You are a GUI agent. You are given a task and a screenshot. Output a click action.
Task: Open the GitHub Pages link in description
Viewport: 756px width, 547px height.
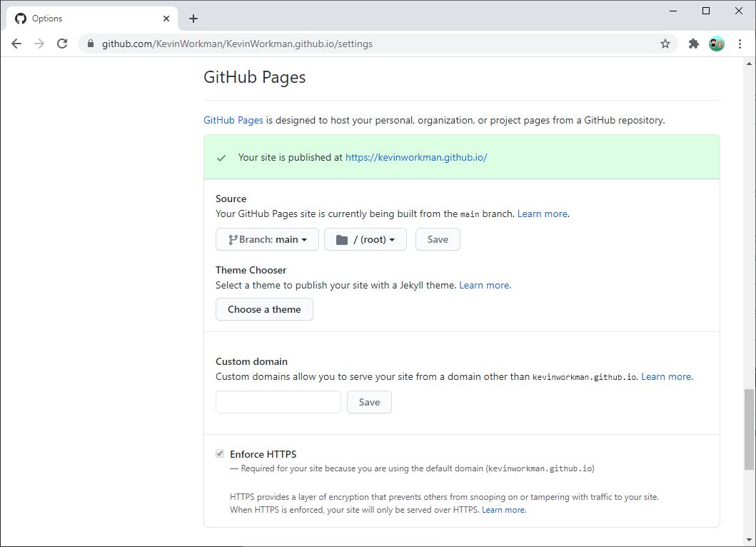click(233, 120)
